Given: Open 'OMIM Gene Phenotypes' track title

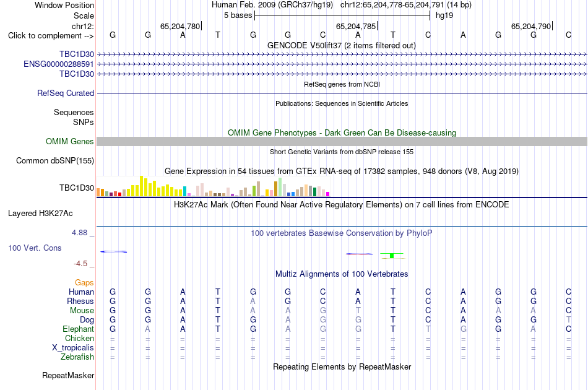Looking at the screenshot, I should coord(342,132).
